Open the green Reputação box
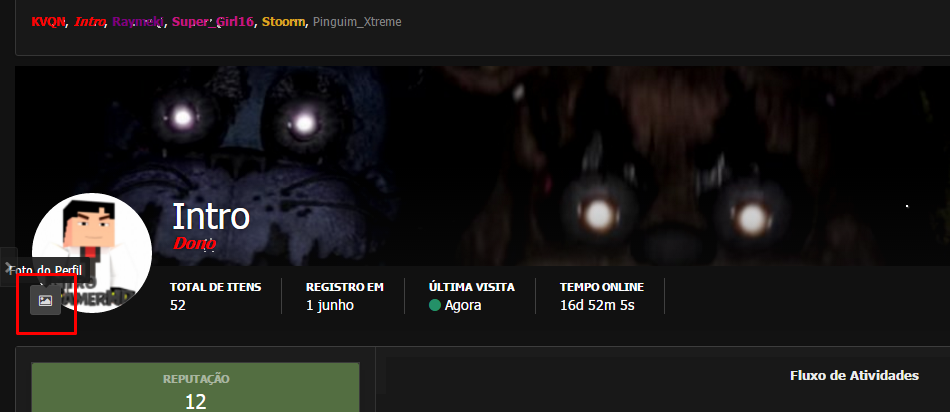950x412 pixels. pyautogui.click(x=195, y=388)
